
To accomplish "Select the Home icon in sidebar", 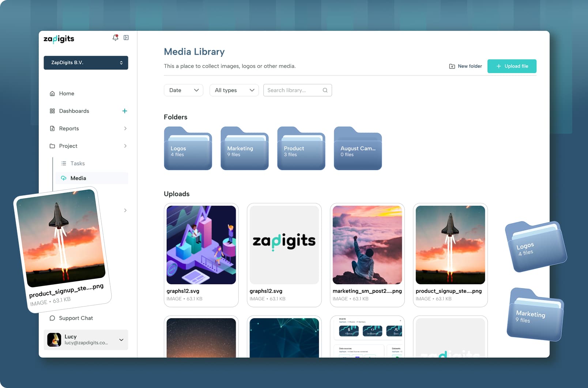I will 52,93.
